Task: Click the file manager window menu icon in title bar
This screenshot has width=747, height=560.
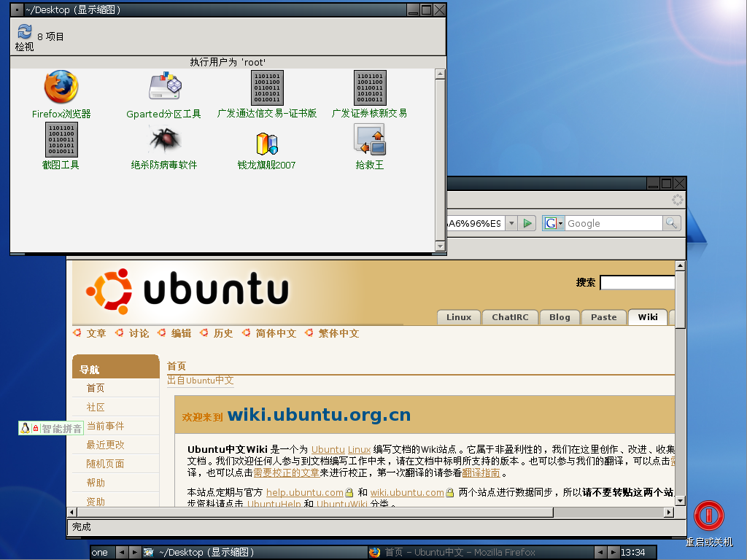Action: [x=17, y=9]
